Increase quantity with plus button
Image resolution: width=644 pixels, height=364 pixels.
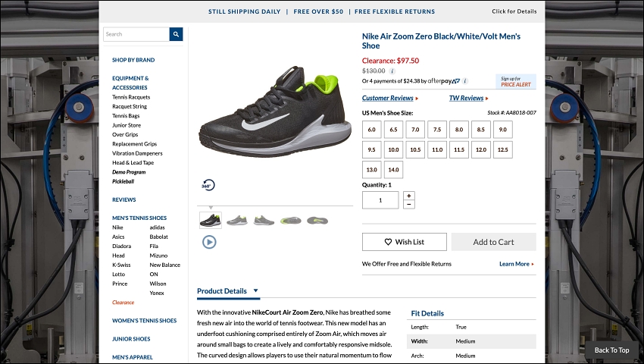(408, 196)
